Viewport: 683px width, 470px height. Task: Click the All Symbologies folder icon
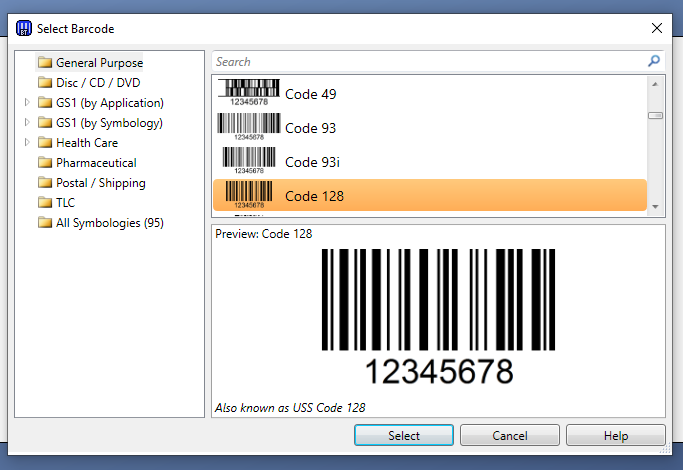pos(45,223)
